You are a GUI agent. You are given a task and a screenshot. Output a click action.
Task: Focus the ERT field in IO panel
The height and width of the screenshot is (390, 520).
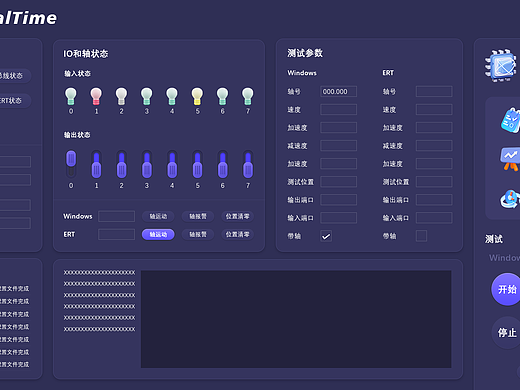(116, 234)
